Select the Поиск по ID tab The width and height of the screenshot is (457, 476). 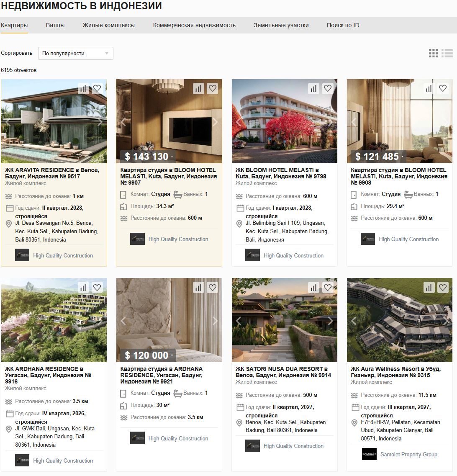tap(343, 25)
